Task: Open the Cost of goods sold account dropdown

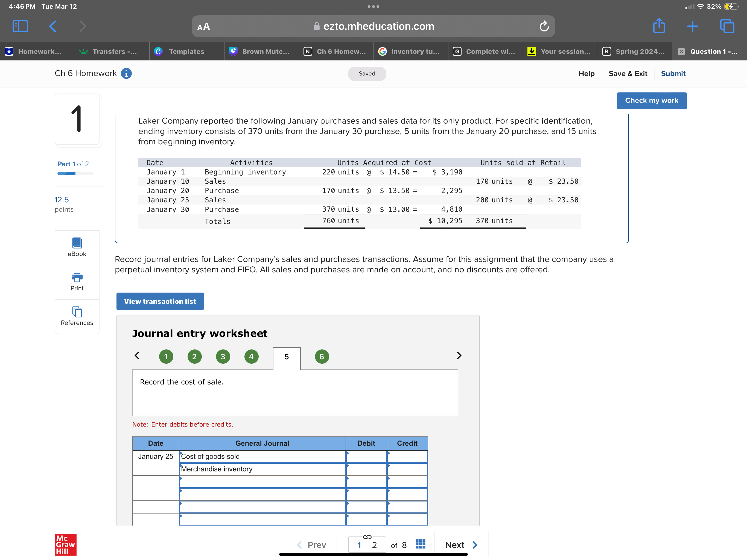Action: click(x=262, y=456)
